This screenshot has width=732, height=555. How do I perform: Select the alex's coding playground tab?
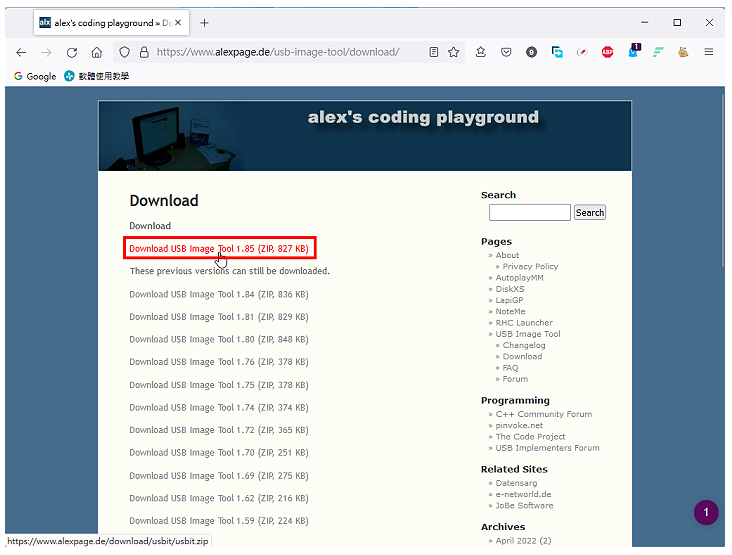pyautogui.click(x=111, y=22)
